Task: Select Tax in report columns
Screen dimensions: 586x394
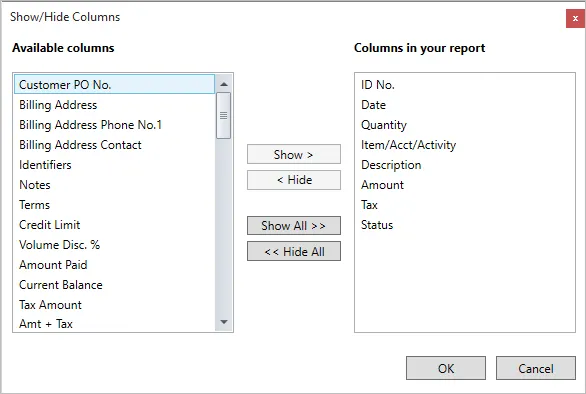Action: coord(465,204)
